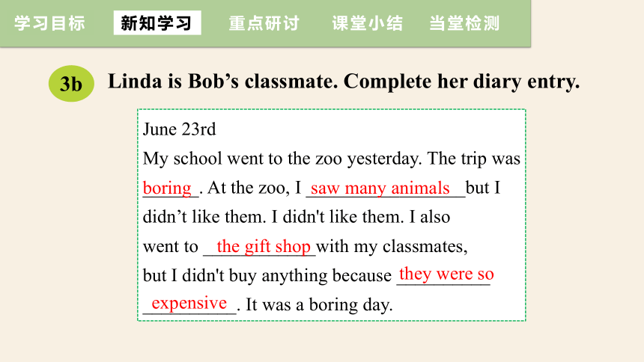This screenshot has width=644, height=362.
Task: Click the blank containing 'the gift shop'
Action: [260, 247]
